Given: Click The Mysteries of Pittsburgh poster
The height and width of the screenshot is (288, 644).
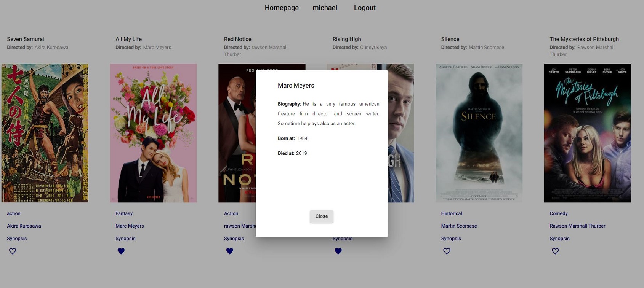Looking at the screenshot, I should point(588,133).
